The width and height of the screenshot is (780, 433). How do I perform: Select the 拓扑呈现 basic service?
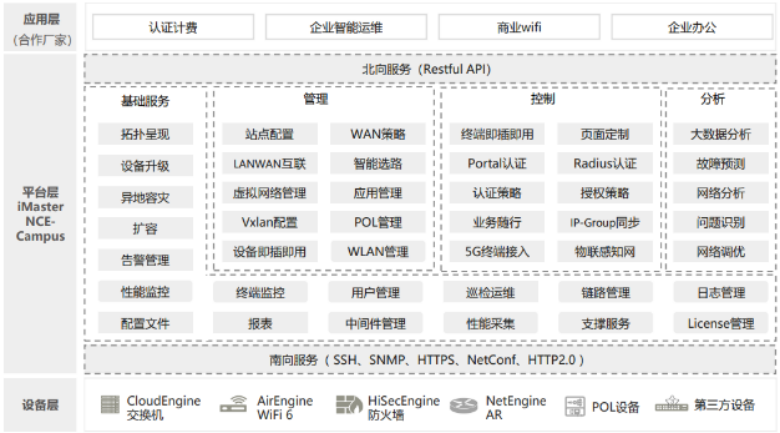tap(146, 134)
